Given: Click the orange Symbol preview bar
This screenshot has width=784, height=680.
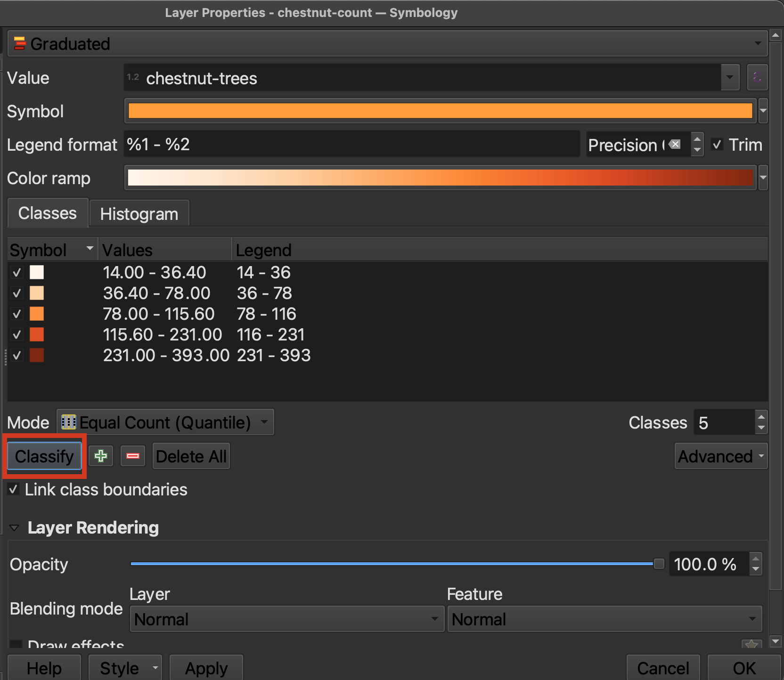Looking at the screenshot, I should 440,111.
